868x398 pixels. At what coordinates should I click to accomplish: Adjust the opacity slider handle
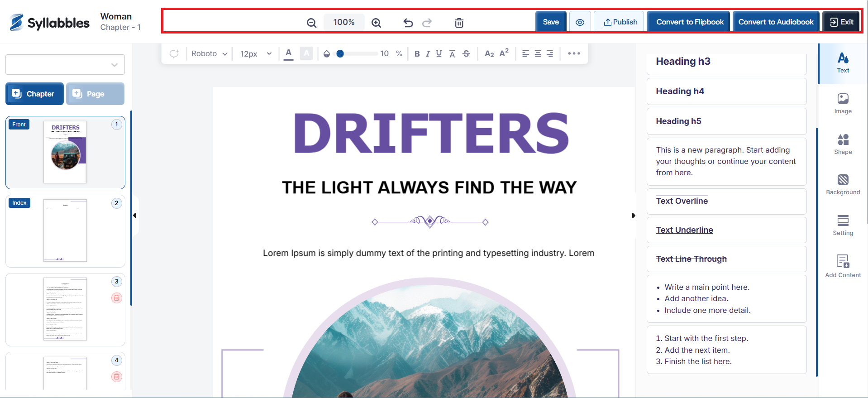click(340, 53)
